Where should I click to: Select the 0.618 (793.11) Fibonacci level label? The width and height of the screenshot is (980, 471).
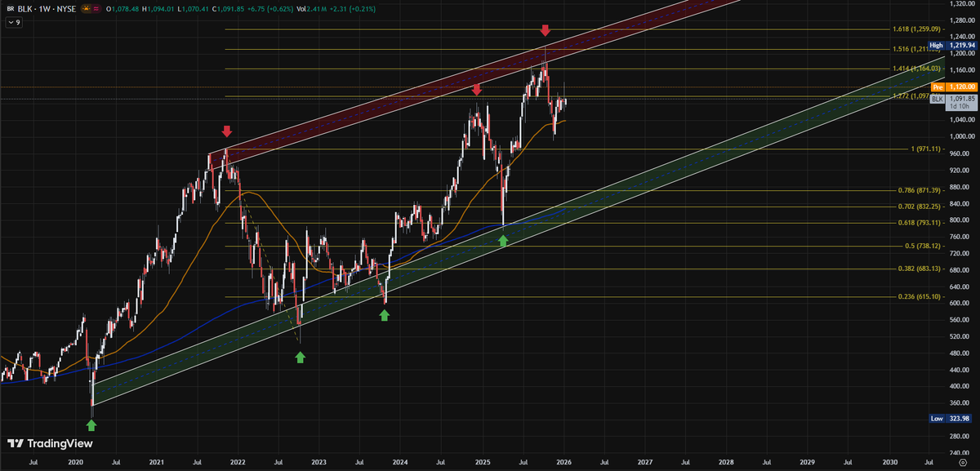(919, 223)
